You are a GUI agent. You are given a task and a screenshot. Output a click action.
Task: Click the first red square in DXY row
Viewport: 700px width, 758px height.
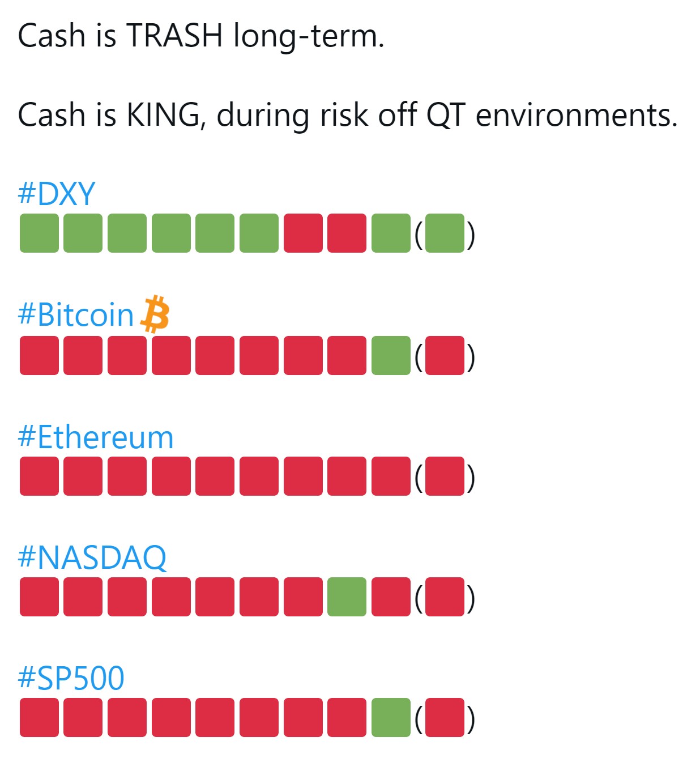point(303,233)
